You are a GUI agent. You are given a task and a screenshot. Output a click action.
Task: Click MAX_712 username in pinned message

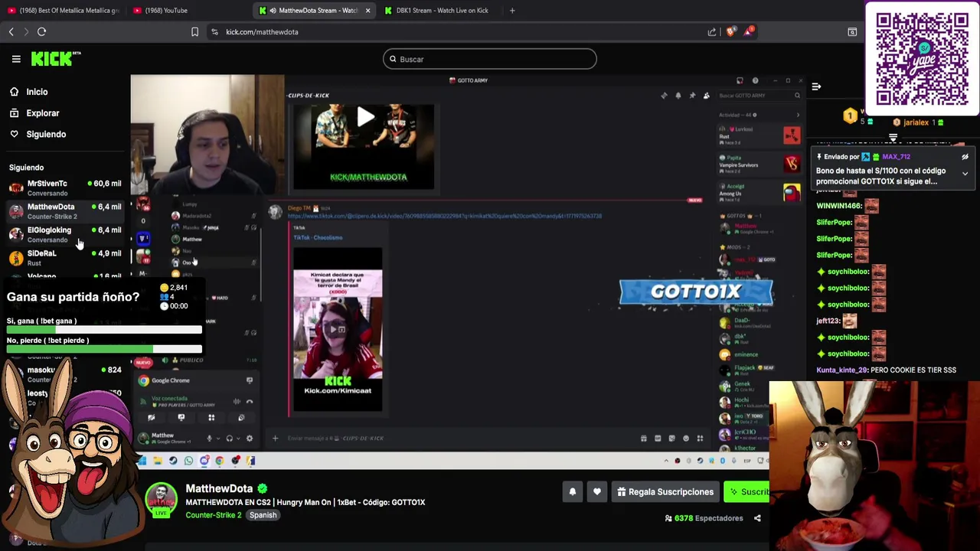[896, 157]
